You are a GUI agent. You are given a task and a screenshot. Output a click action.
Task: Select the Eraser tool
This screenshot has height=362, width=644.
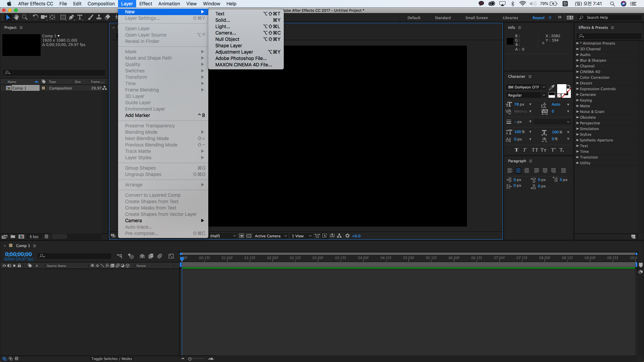[107, 17]
